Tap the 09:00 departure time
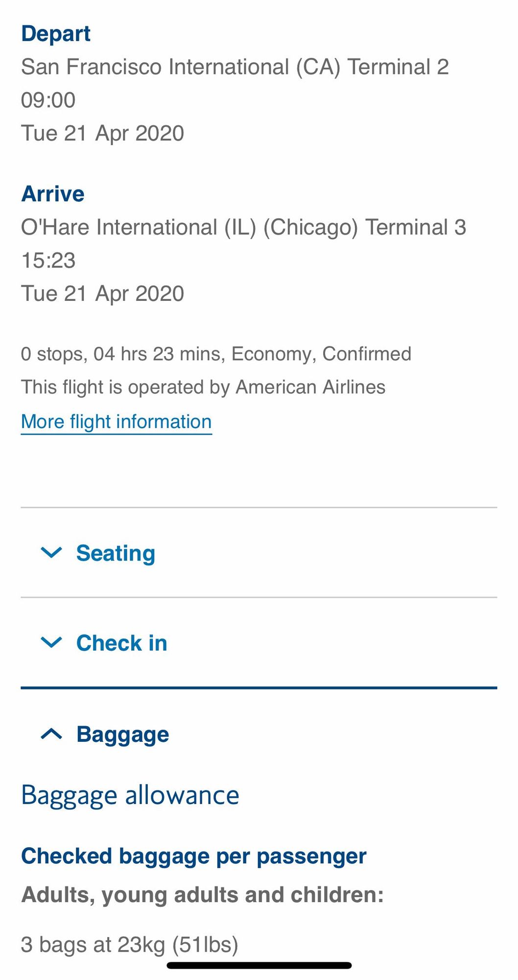 (48, 100)
